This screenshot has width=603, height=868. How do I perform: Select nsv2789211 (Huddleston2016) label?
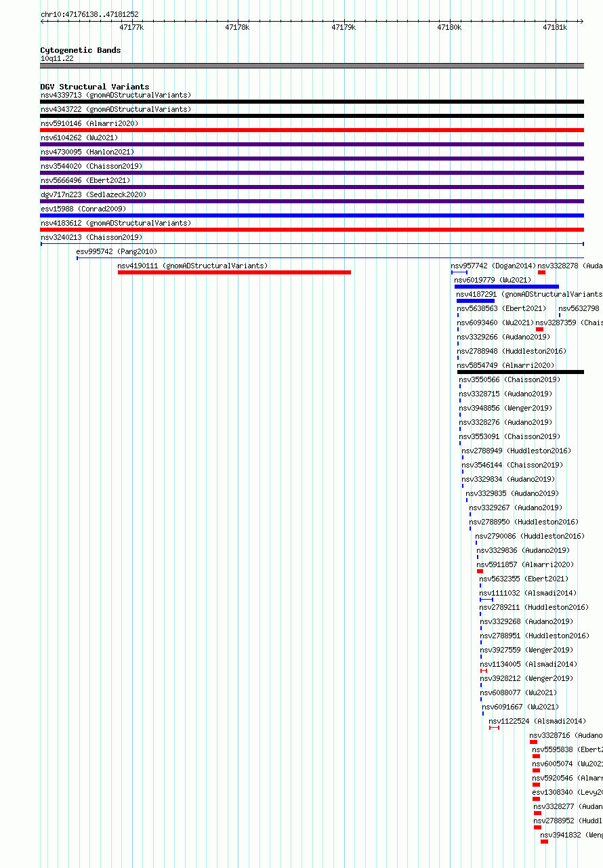(x=535, y=607)
